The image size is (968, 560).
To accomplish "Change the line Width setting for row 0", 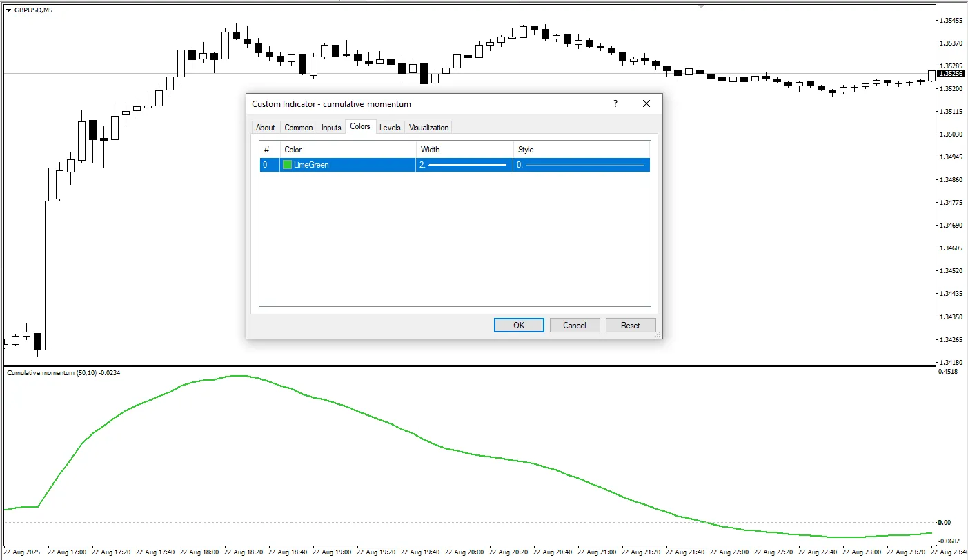I will [462, 164].
